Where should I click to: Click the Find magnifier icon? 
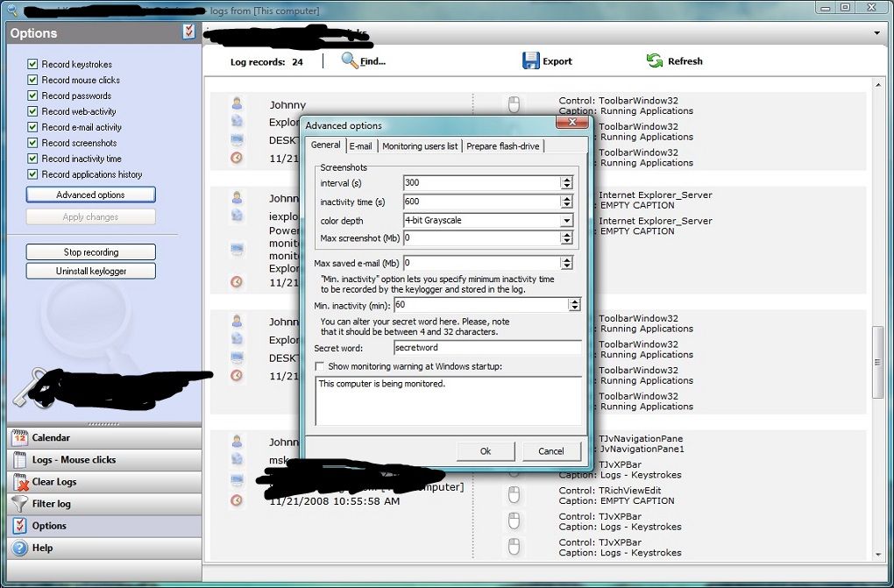click(x=350, y=60)
